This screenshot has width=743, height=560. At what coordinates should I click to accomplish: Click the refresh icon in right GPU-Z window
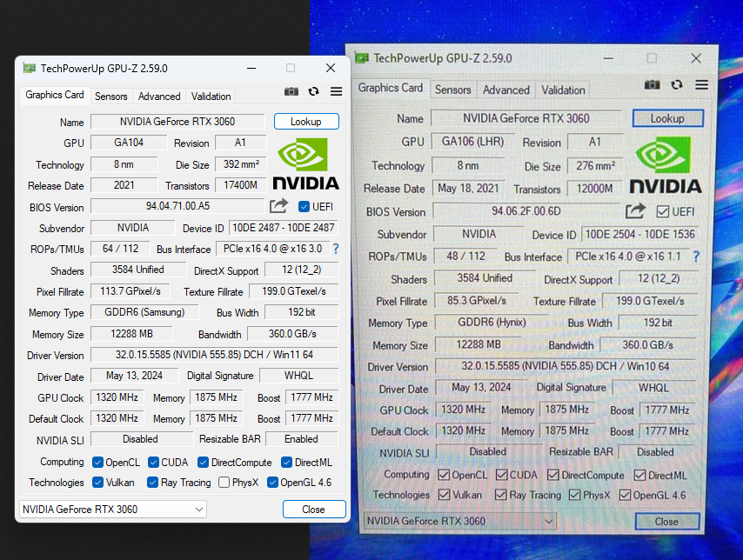pos(677,85)
